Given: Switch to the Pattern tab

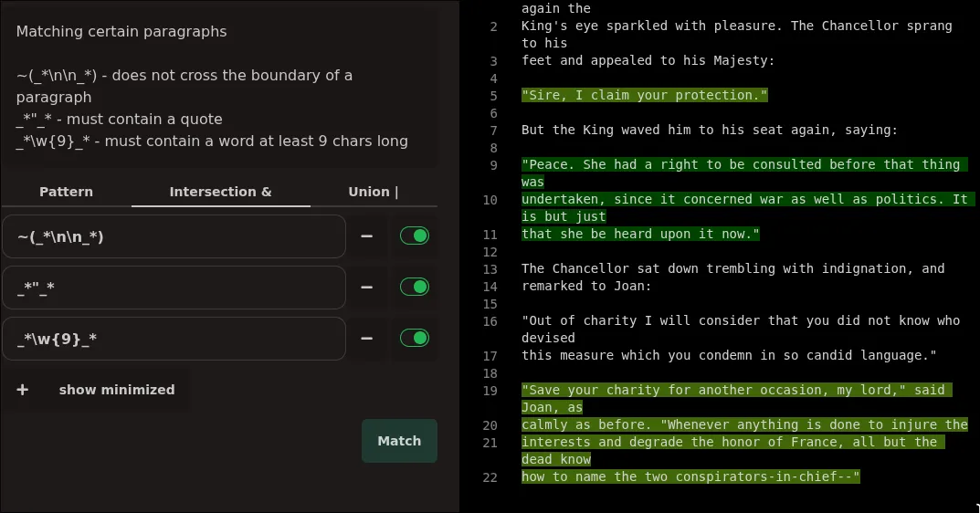Looking at the screenshot, I should pyautogui.click(x=66, y=192).
